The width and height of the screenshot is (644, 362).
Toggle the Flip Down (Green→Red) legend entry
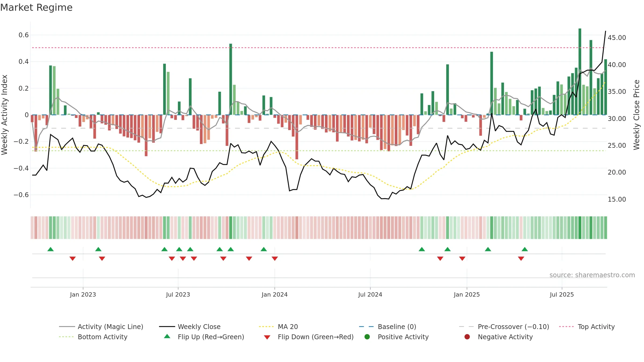pyautogui.click(x=309, y=337)
